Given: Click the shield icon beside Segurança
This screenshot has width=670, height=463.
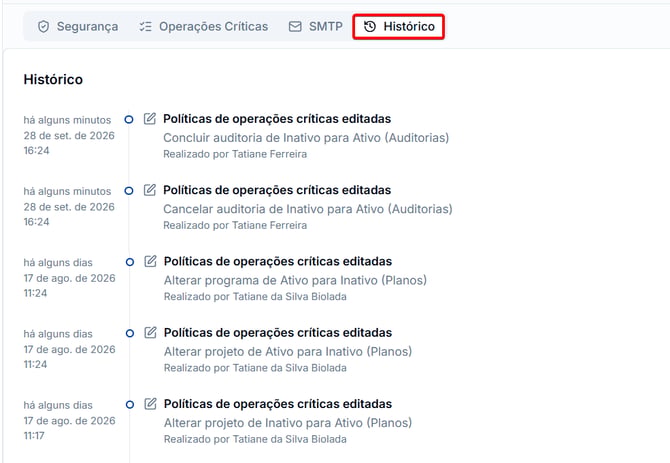Looking at the screenshot, I should [43, 26].
